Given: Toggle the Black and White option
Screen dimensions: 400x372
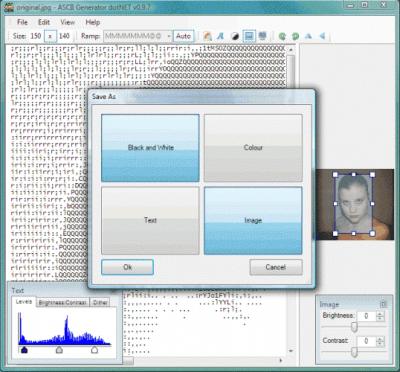Looking at the screenshot, I should click(x=150, y=148).
